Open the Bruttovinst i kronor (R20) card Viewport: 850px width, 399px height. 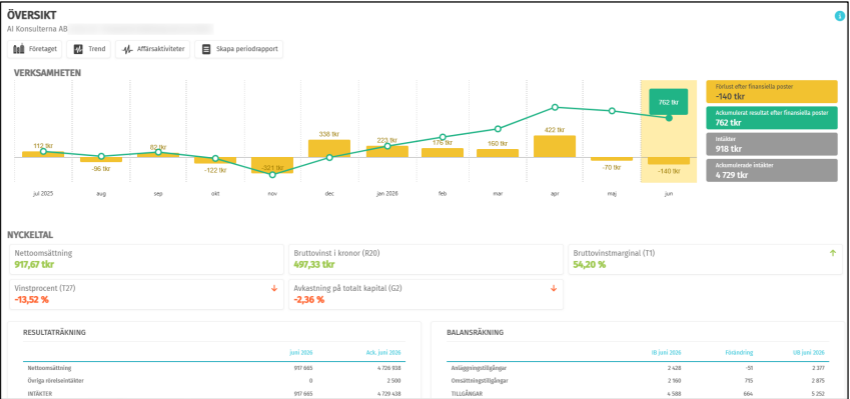[426, 259]
